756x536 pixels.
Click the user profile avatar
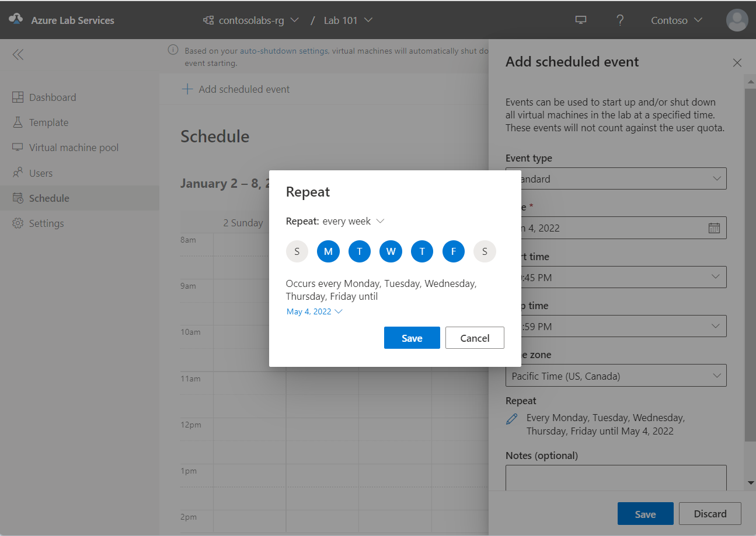tap(737, 20)
